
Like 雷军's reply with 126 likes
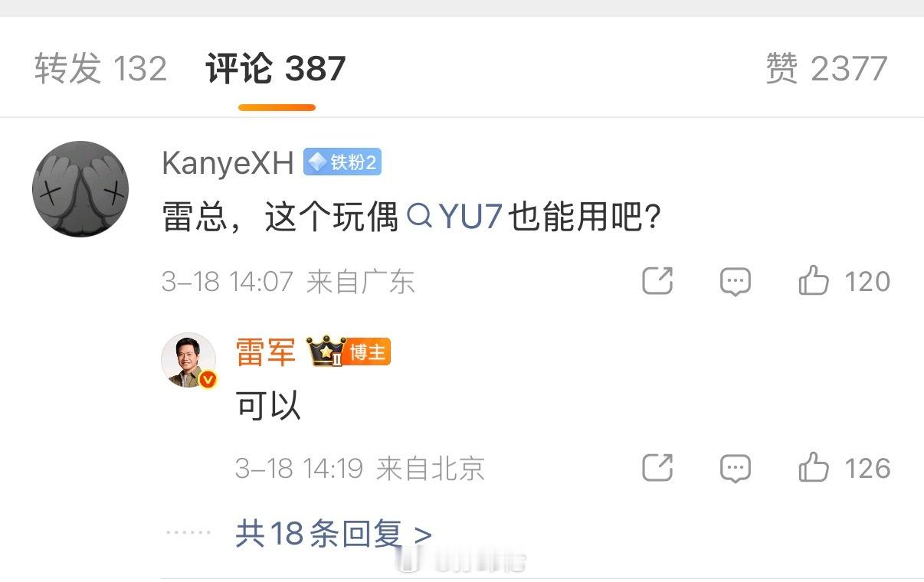point(844,468)
